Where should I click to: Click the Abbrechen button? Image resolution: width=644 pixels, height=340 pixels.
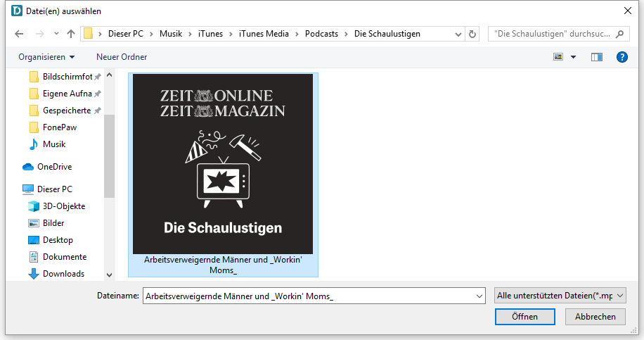click(x=595, y=317)
